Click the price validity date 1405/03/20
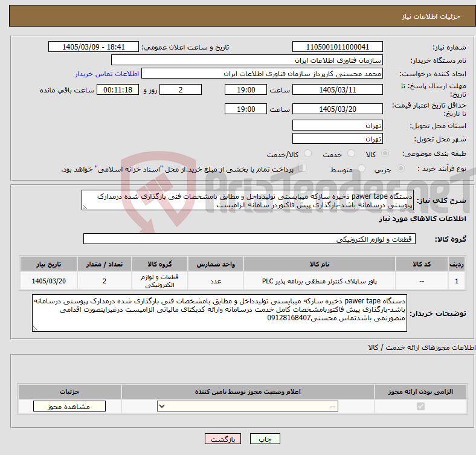The image size is (476, 455). tap(337, 109)
